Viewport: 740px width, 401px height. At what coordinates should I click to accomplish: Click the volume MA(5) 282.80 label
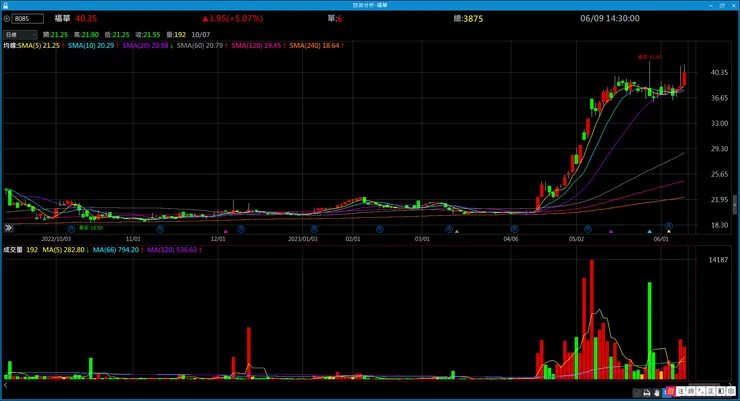tap(63, 250)
